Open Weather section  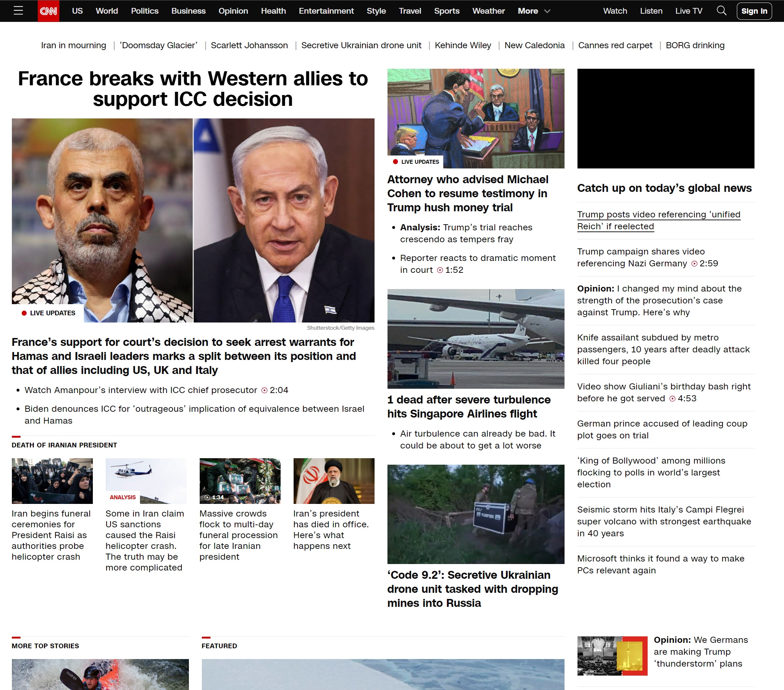click(x=488, y=11)
